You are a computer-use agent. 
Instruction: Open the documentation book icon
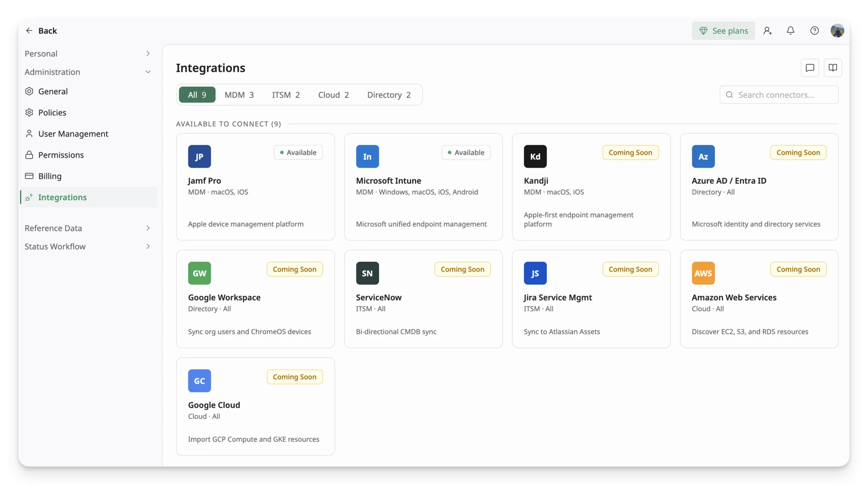click(833, 68)
